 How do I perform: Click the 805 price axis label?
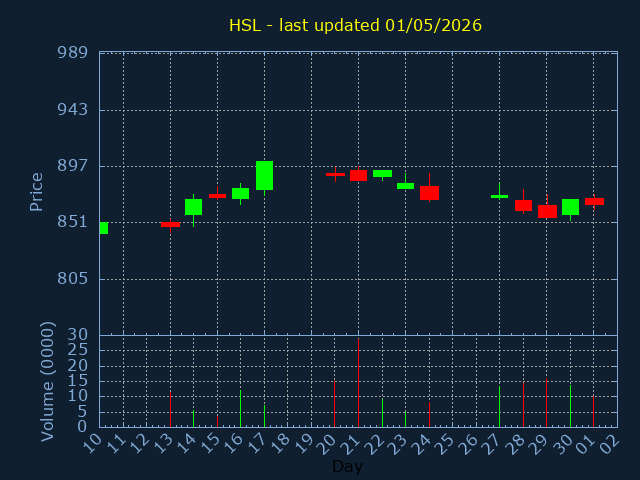click(x=73, y=279)
